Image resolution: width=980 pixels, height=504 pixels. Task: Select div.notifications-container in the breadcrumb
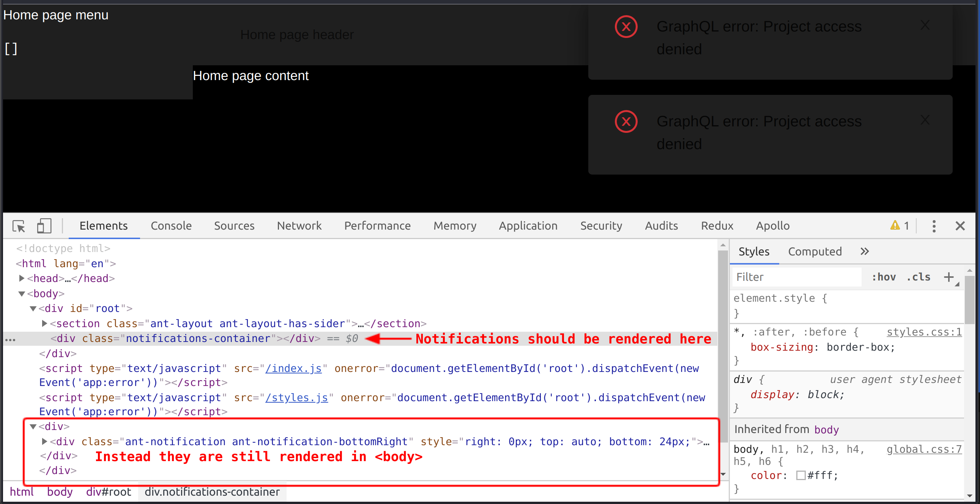(x=212, y=491)
